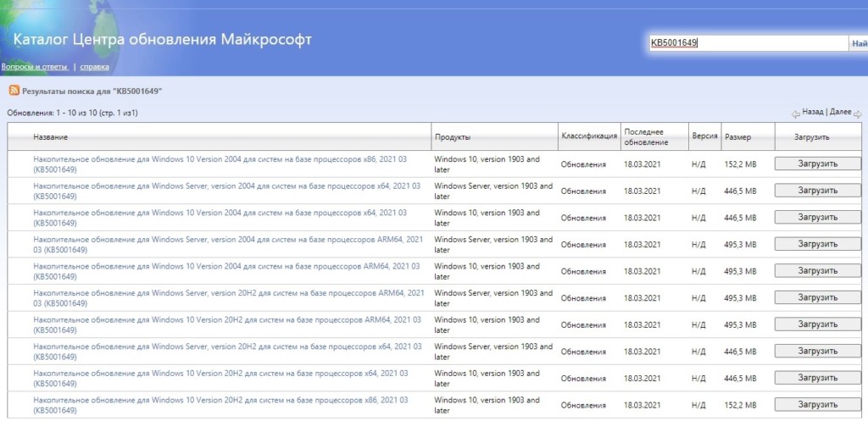The image size is (868, 421).
Task: Sort by the Продукты column header
Action: [453, 136]
